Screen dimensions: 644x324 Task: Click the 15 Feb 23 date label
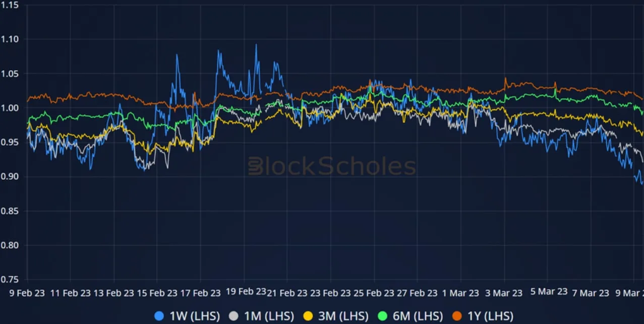158,293
